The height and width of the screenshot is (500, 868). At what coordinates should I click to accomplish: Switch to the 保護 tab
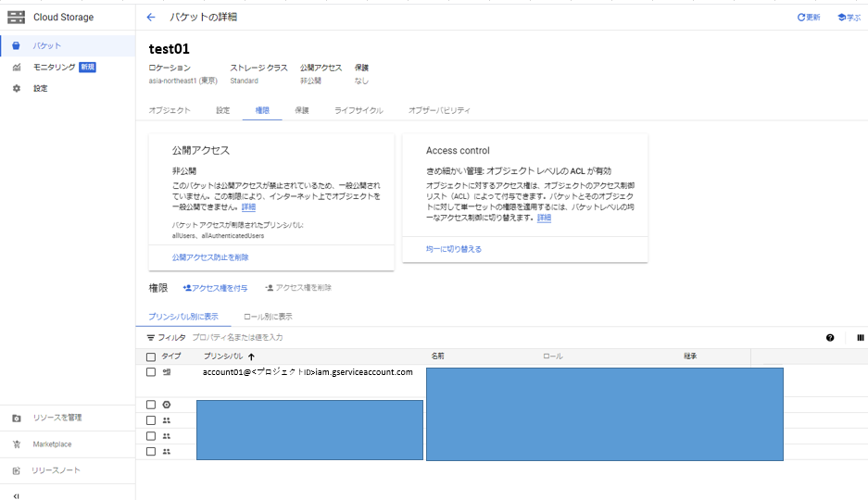tap(302, 110)
